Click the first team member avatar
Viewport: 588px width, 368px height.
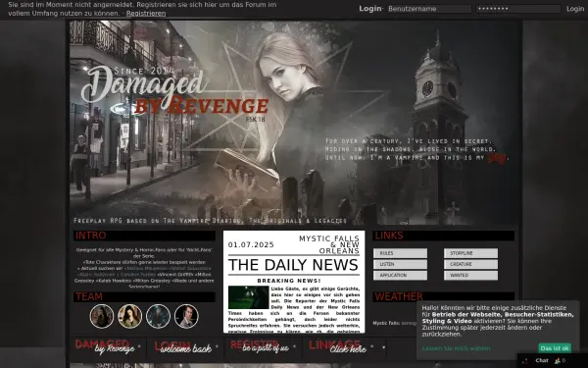pos(102,316)
